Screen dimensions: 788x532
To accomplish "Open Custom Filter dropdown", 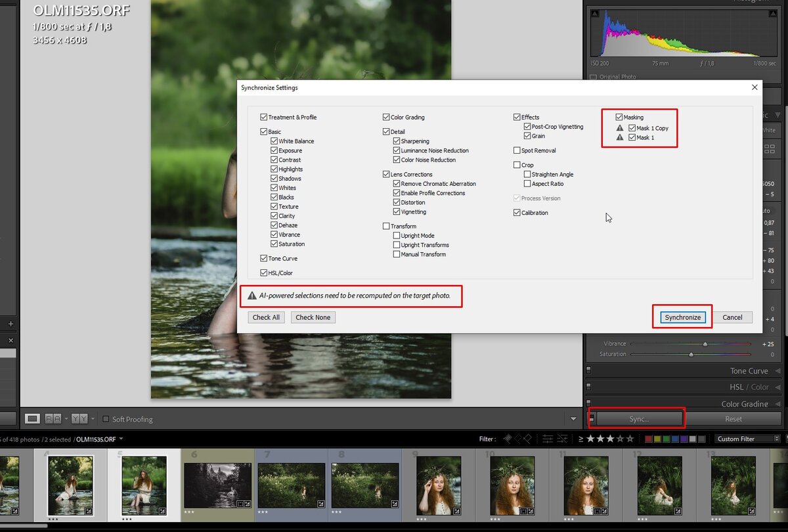I will [748, 439].
